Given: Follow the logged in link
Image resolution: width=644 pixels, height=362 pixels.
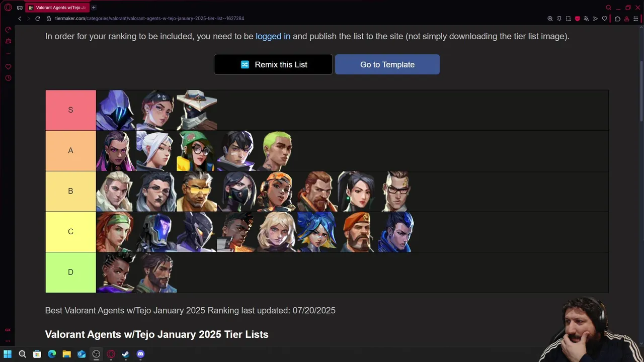Looking at the screenshot, I should tap(273, 36).
